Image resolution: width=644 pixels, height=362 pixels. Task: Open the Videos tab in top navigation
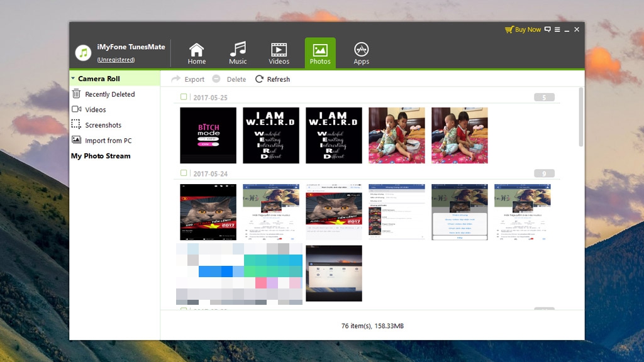(279, 53)
